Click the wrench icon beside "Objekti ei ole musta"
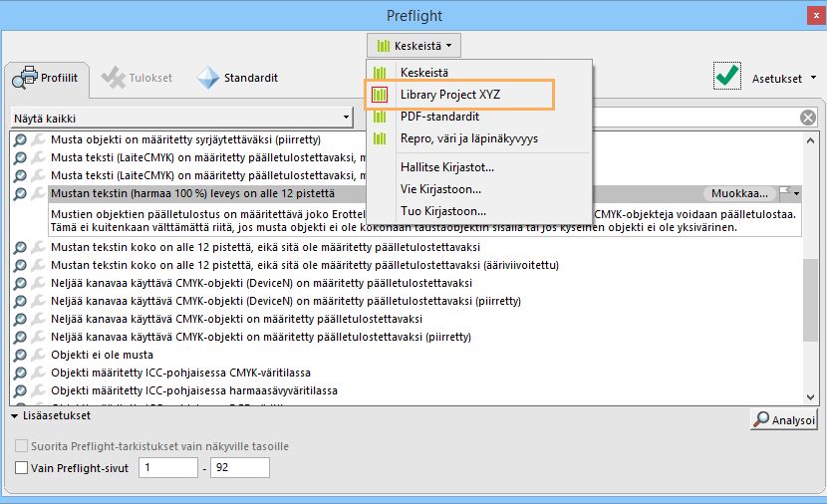 (38, 355)
